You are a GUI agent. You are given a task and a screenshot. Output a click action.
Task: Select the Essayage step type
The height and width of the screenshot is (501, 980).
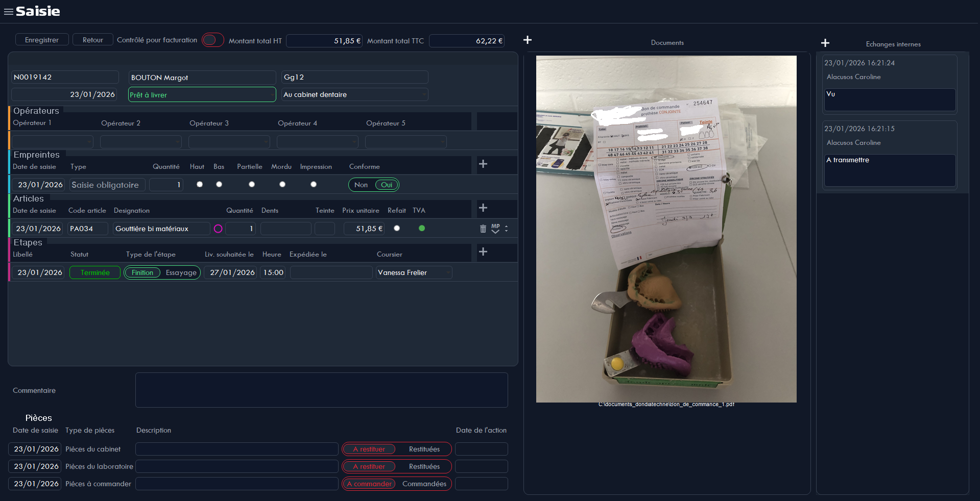[181, 272]
